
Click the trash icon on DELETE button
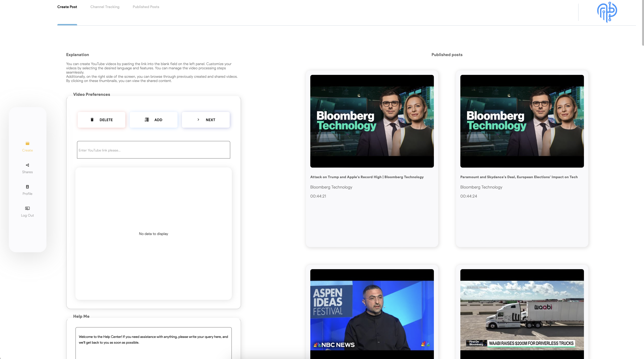[x=92, y=120]
